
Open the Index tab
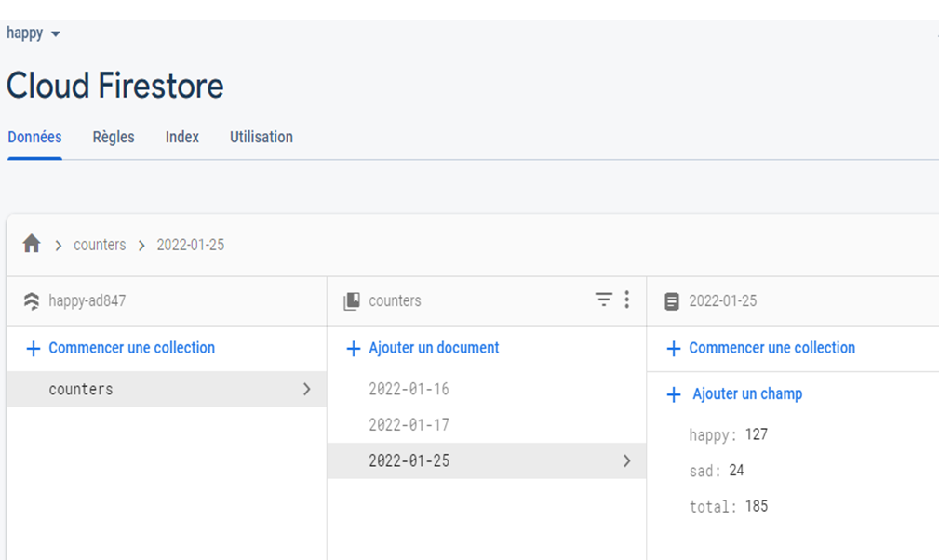tap(182, 137)
